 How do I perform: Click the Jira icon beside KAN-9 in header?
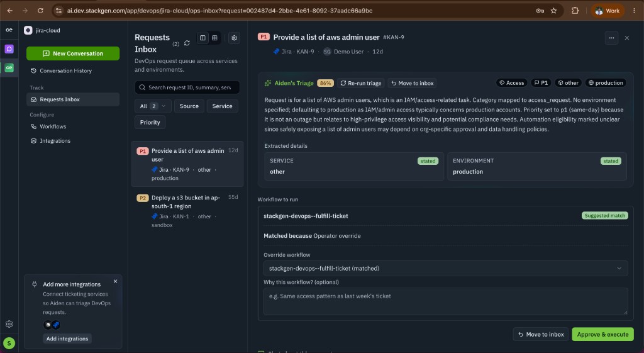[277, 52]
